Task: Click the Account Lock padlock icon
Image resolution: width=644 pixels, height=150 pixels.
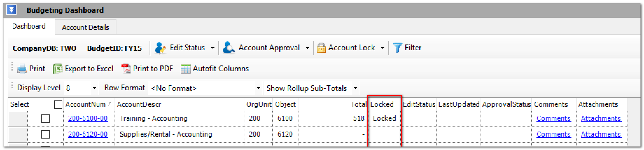Action: coord(321,48)
